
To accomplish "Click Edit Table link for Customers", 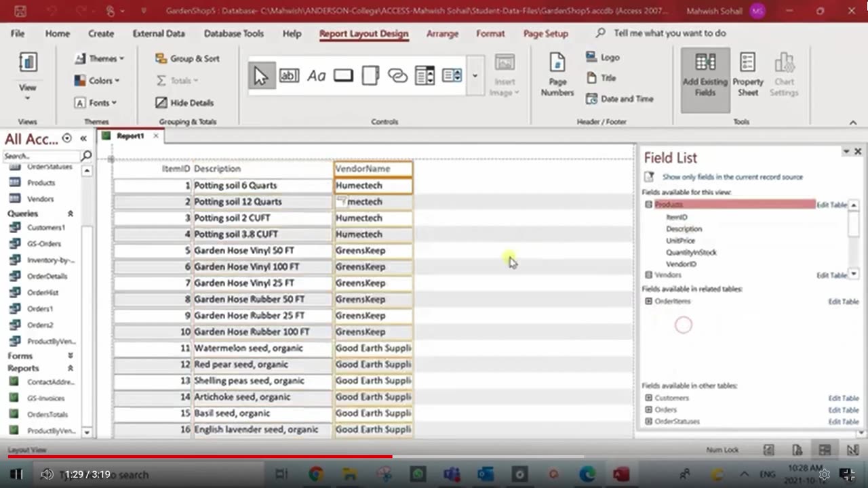I will (x=844, y=399).
